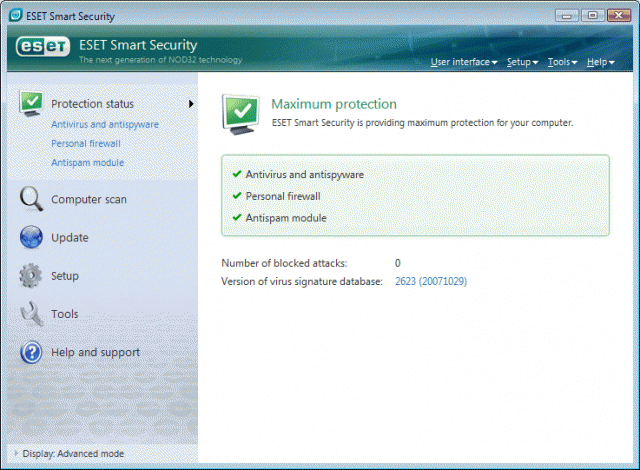Click the Personal firewall green checkmark
The height and width of the screenshot is (470, 640).
coord(237,196)
